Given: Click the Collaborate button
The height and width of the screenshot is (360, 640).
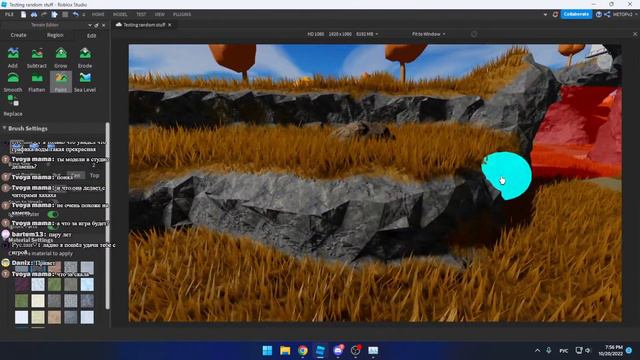Looking at the screenshot, I should (x=576, y=14).
